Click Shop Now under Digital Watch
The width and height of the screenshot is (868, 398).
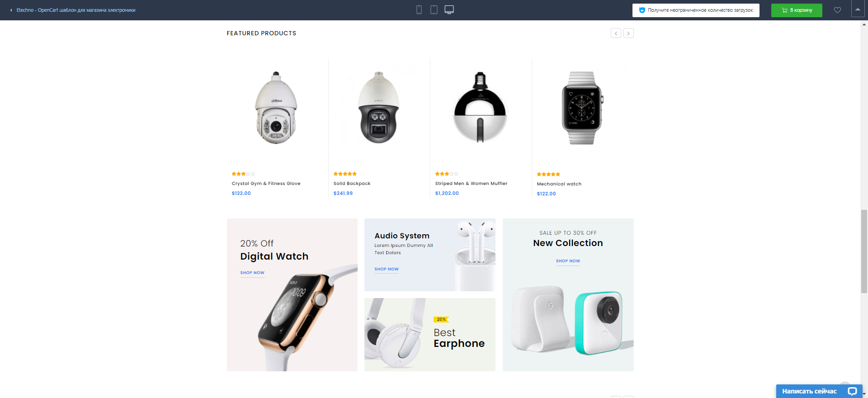(x=252, y=273)
